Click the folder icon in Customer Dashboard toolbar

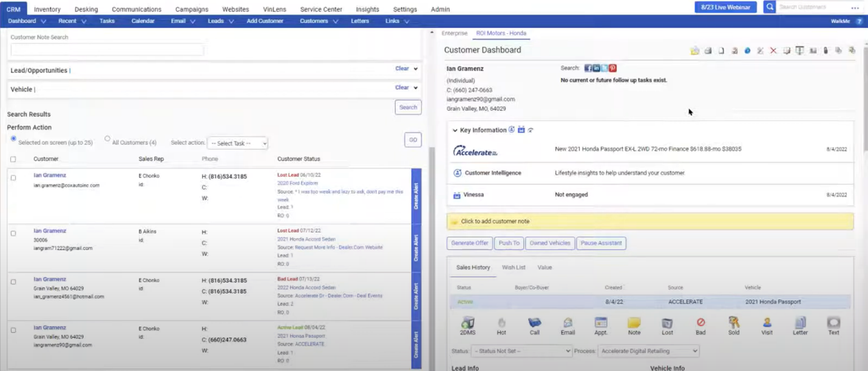pyautogui.click(x=694, y=51)
